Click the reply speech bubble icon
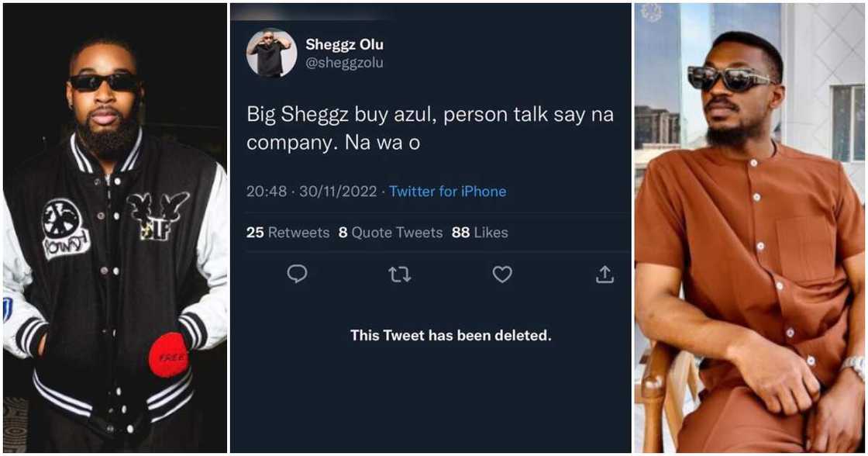This screenshot has width=868, height=456. coord(297,274)
